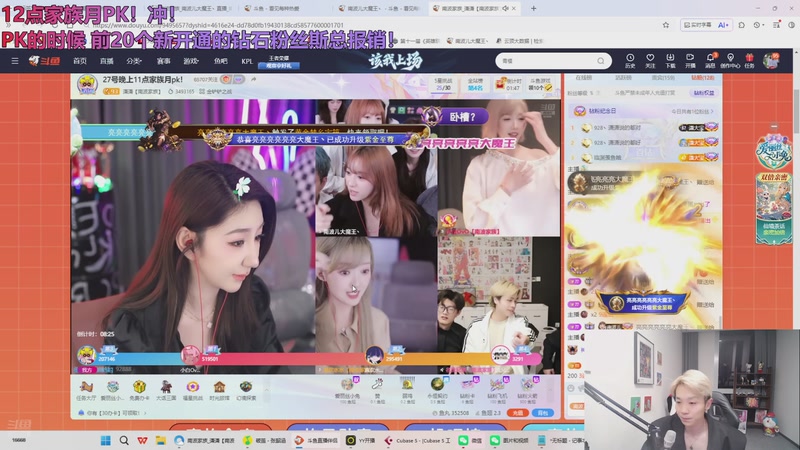Click the Douyu logo
Image resolution: width=800 pixels, height=450 pixels.
(44, 61)
